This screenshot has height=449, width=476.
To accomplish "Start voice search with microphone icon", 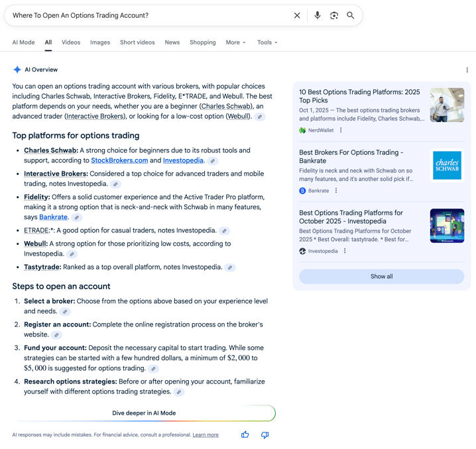I will [x=318, y=15].
